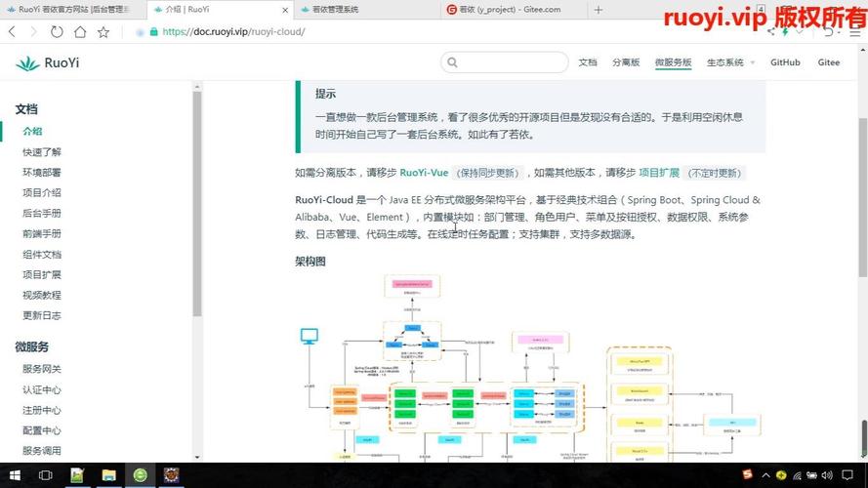The height and width of the screenshot is (488, 868).
Task: Click the RuoYi logo in header
Action: pyautogui.click(x=48, y=63)
